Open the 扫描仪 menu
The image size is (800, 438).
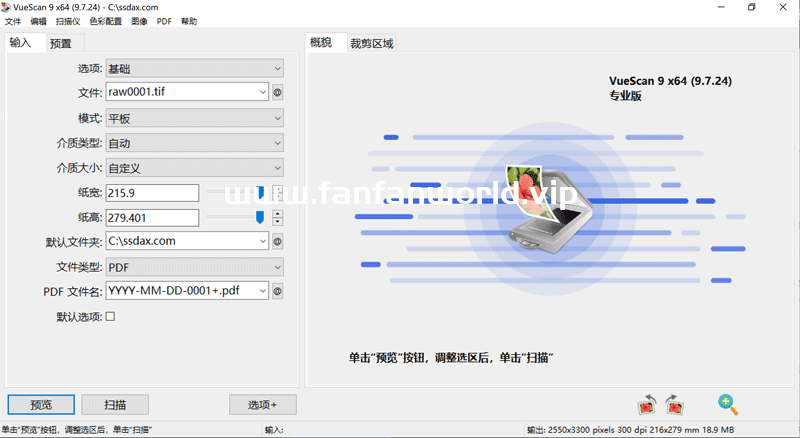pos(67,21)
